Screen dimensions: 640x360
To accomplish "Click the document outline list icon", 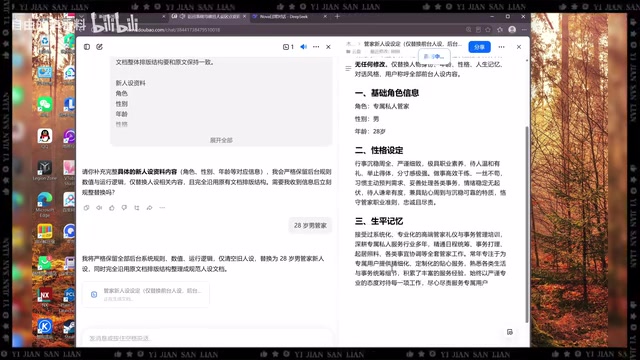I will [348, 69].
